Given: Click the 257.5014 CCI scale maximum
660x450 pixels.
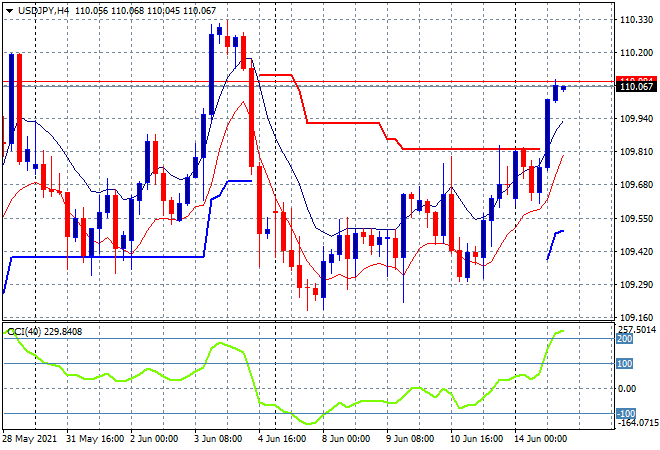Looking at the screenshot, I should (x=636, y=329).
